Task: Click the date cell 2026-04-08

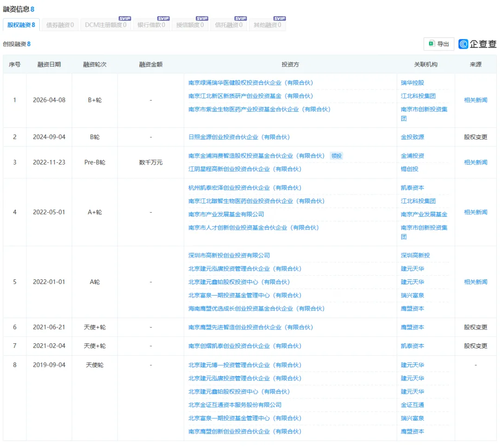Action: tap(49, 100)
